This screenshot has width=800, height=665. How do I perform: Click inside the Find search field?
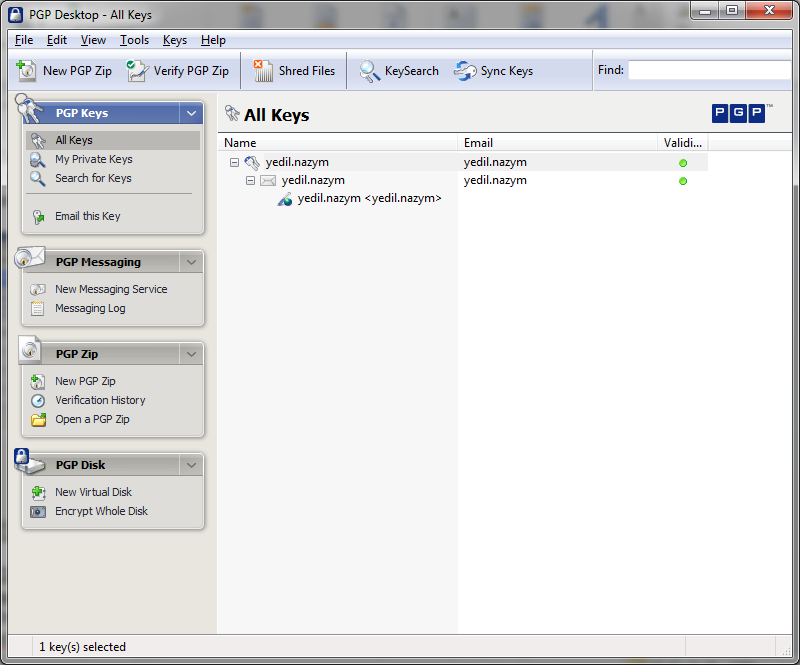[710, 70]
